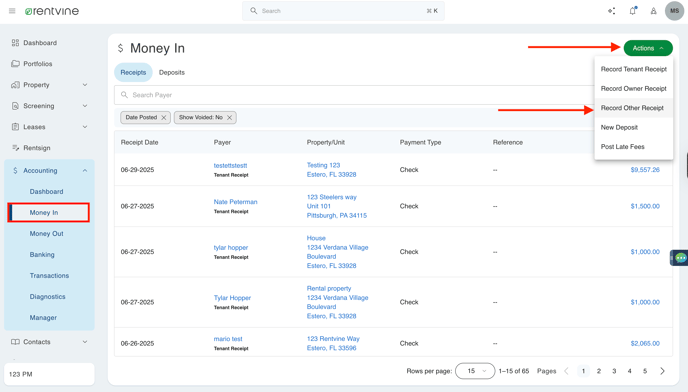
Task: Open amount link $9,557.26
Action: [645, 169]
